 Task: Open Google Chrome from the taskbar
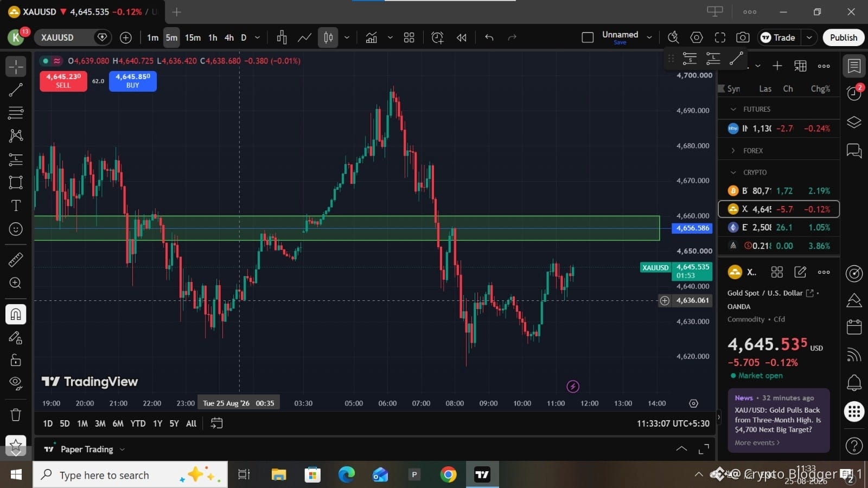point(448,475)
